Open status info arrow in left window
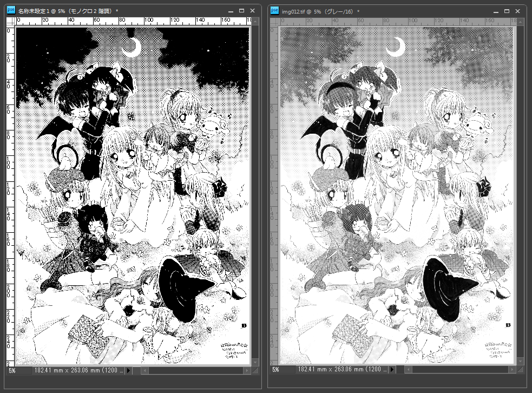 click(129, 371)
